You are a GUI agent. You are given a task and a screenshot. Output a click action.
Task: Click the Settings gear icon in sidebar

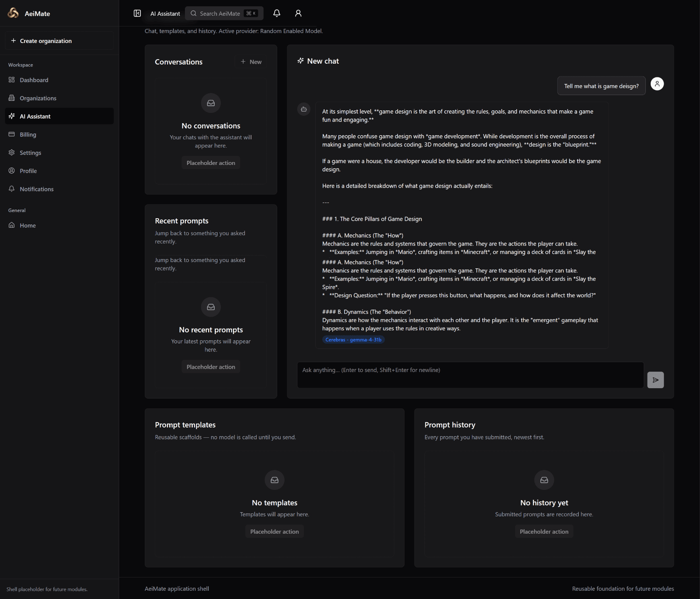tap(12, 153)
